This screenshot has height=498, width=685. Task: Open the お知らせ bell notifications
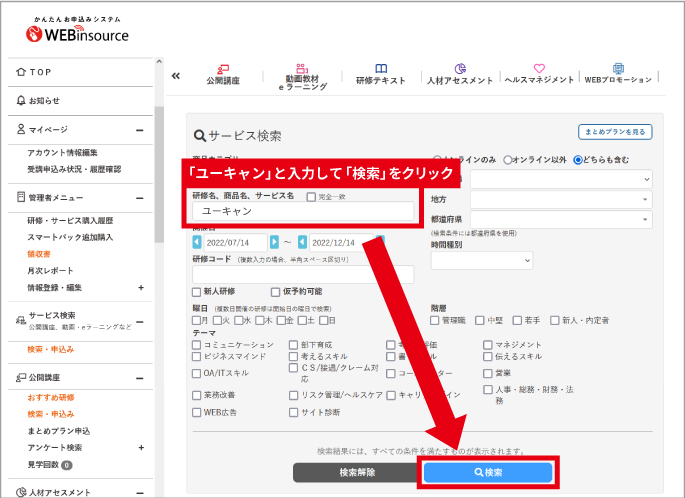[21, 100]
